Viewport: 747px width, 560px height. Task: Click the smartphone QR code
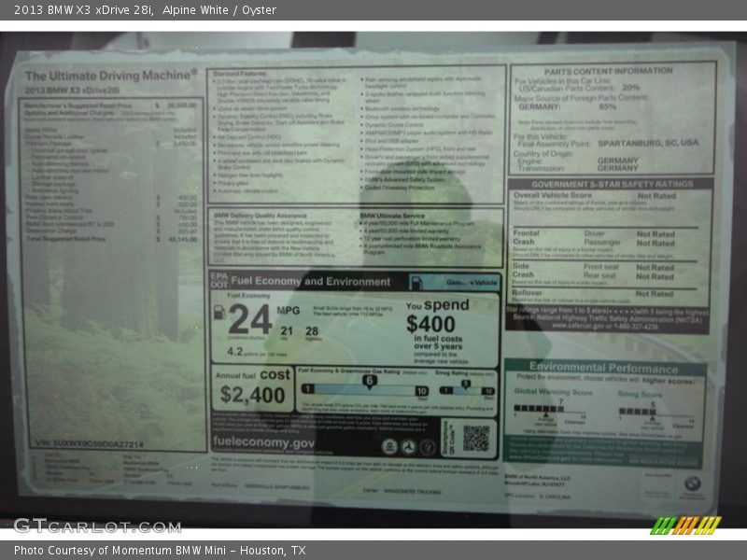475,438
